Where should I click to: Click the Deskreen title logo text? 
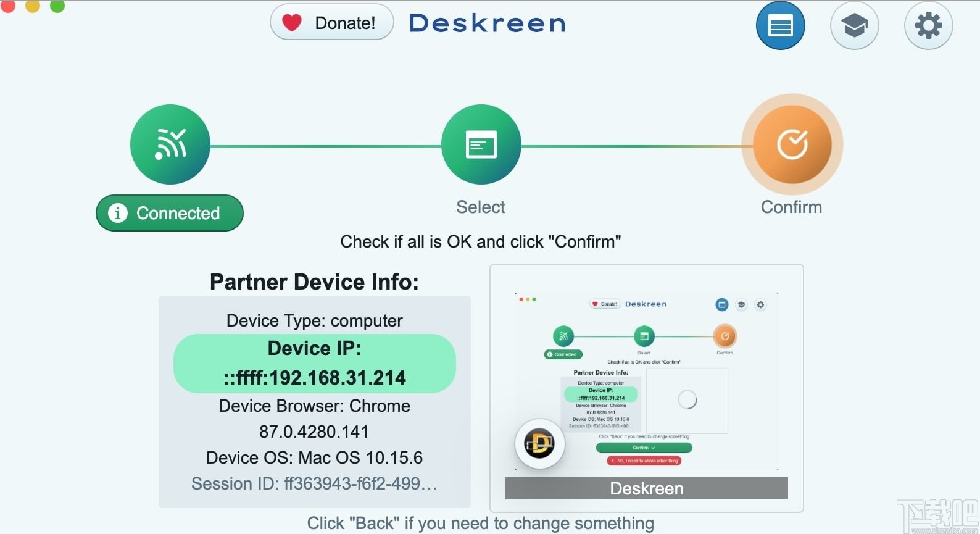pyautogui.click(x=488, y=23)
